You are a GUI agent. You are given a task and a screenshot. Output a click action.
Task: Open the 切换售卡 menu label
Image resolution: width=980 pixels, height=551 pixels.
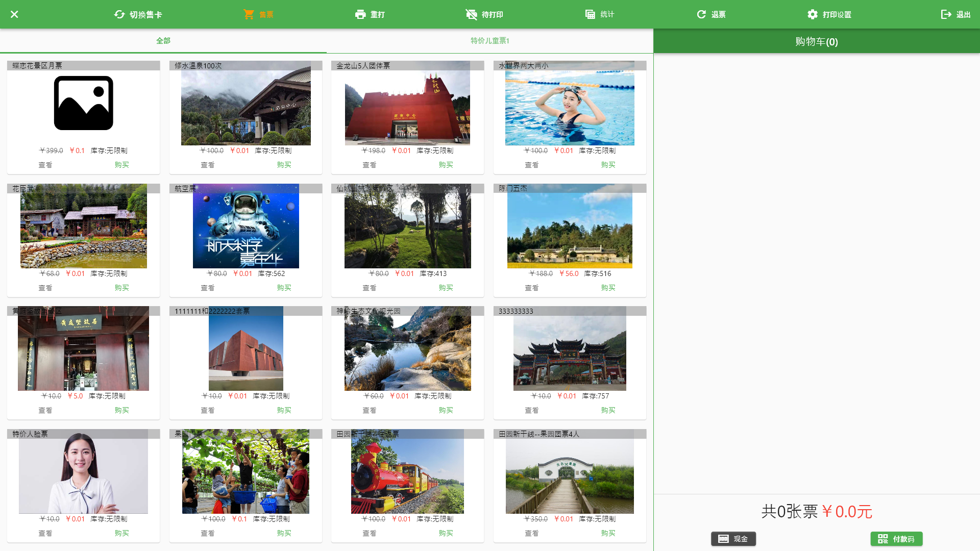tap(146, 14)
